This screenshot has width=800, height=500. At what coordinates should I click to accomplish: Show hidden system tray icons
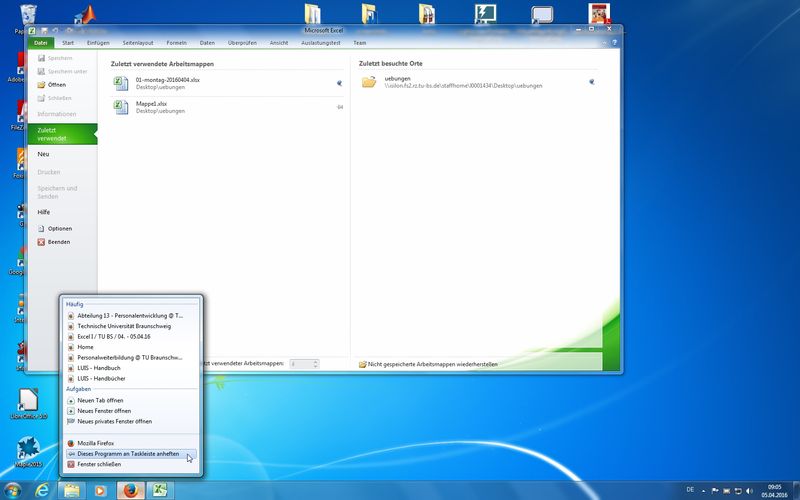pyautogui.click(x=706, y=491)
